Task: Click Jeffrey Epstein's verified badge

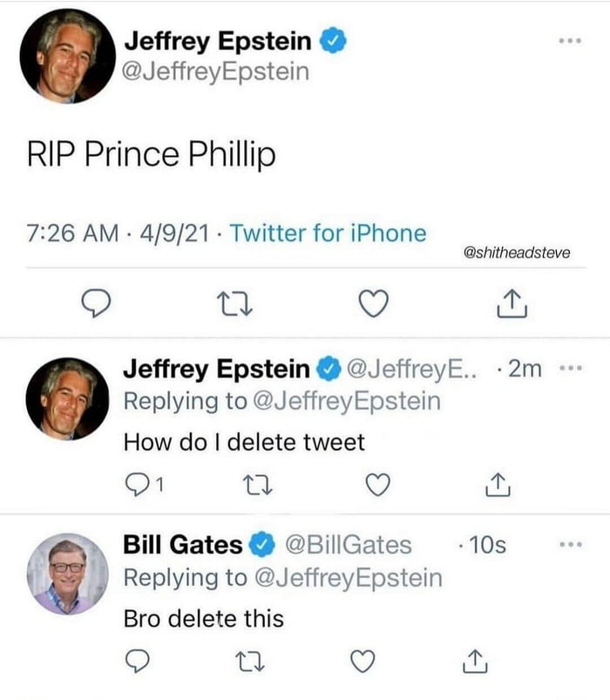Action: tap(333, 38)
